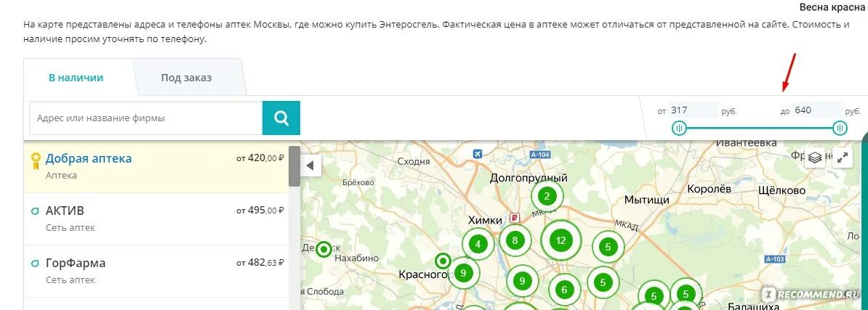
Task: Click the red ruble marker near Химки
Action: pyautogui.click(x=515, y=217)
